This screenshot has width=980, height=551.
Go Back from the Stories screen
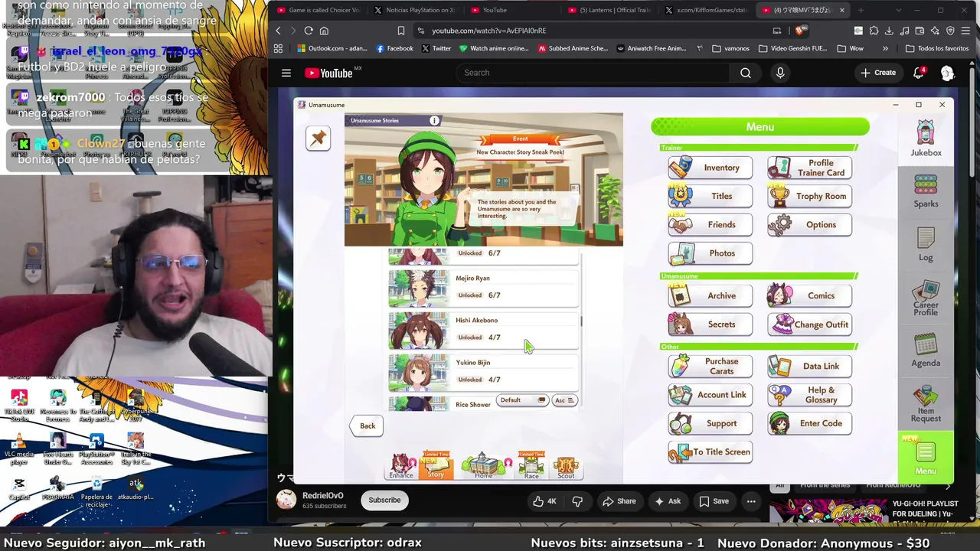367,426
